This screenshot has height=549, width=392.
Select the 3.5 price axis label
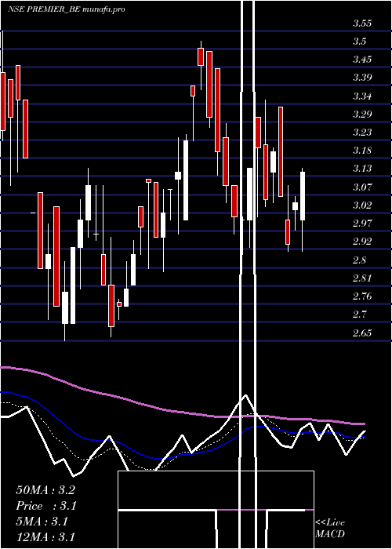coord(359,42)
